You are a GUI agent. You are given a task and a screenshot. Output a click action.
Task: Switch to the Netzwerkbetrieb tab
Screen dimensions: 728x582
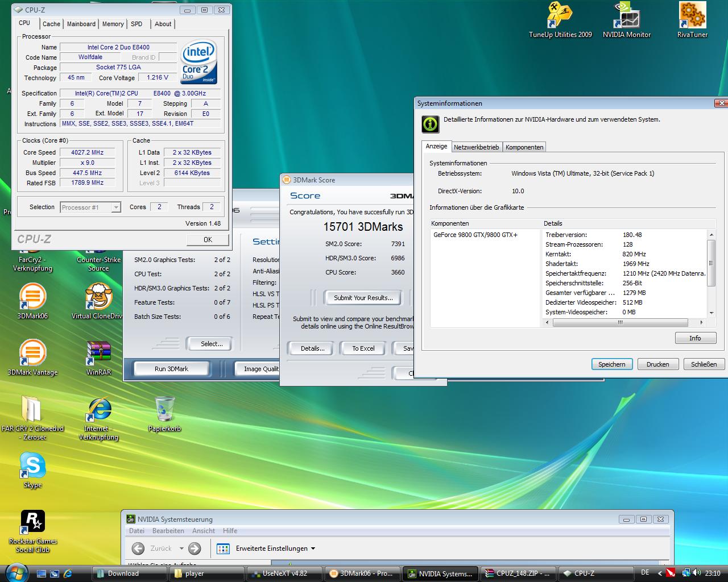pyautogui.click(x=476, y=147)
